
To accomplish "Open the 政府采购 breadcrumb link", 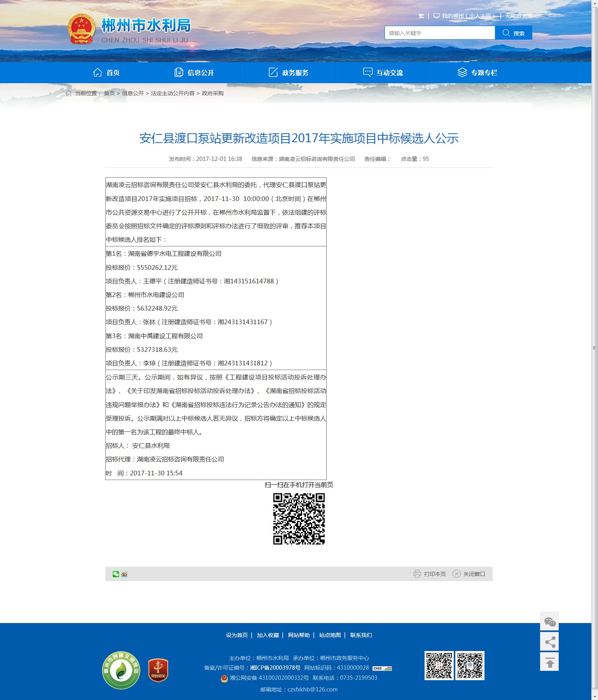I will 213,93.
